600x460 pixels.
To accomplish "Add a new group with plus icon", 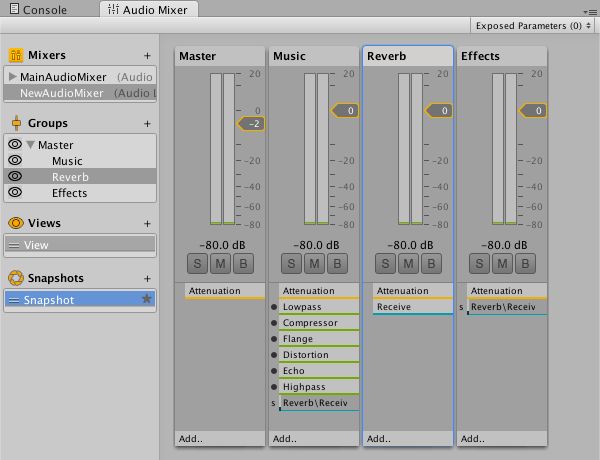I will (147, 124).
